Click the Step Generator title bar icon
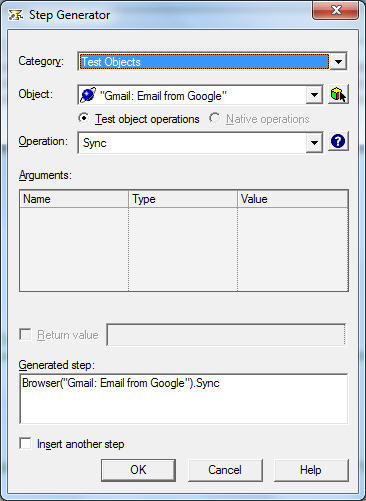This screenshot has width=366, height=501. tap(16, 15)
